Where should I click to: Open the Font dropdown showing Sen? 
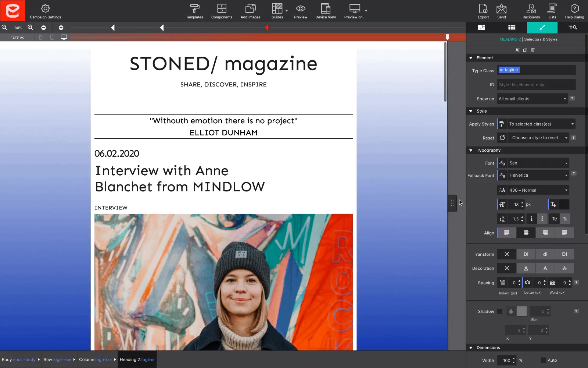[538, 163]
